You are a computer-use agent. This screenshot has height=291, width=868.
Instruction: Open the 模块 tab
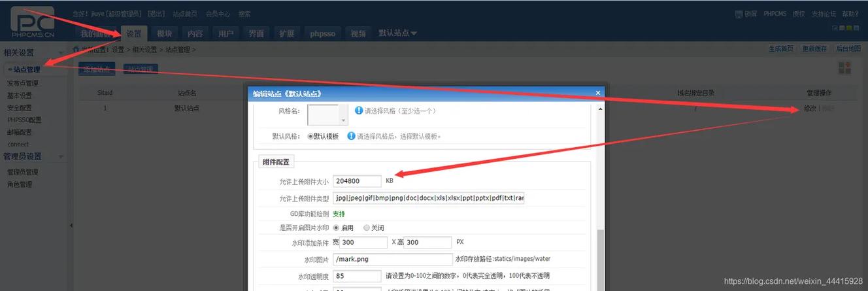165,33
